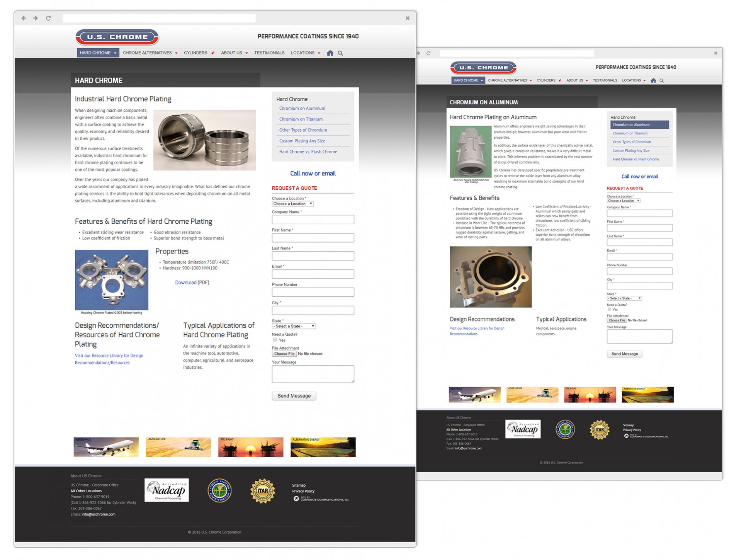Click FAA seal in right window footer
Image resolution: width=734 pixels, height=560 pixels.
coord(565,429)
